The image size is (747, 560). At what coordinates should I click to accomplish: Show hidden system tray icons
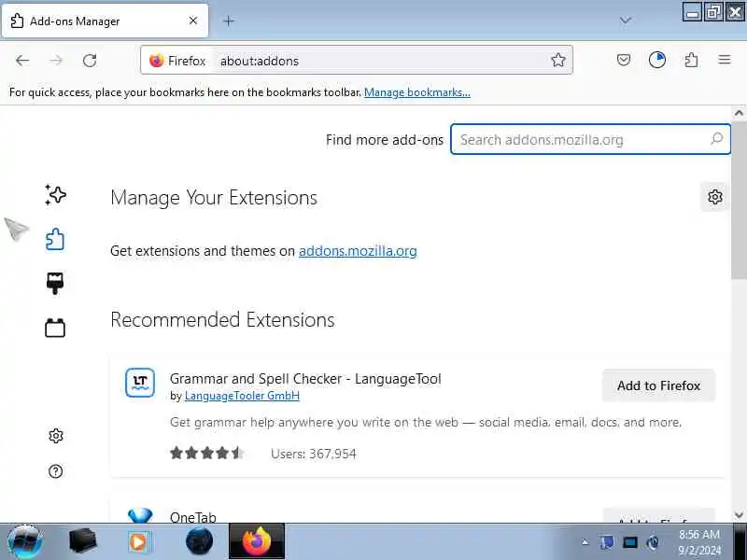point(585,542)
